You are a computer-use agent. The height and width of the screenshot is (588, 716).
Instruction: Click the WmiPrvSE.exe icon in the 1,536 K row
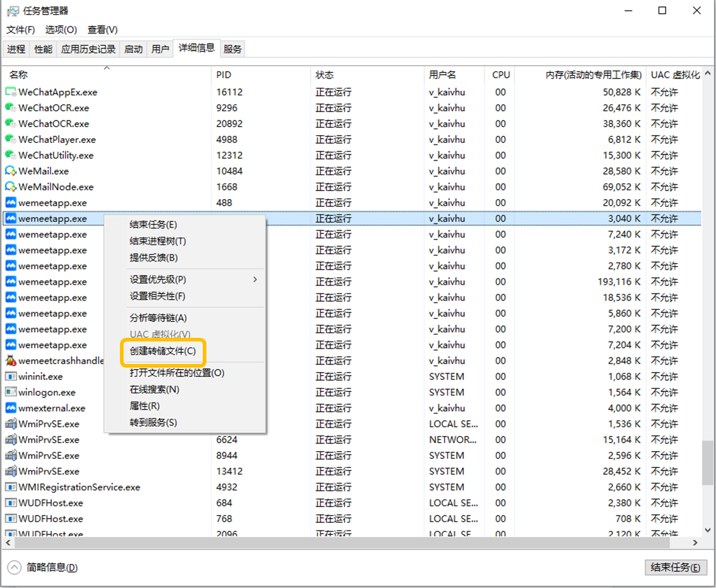(10, 424)
